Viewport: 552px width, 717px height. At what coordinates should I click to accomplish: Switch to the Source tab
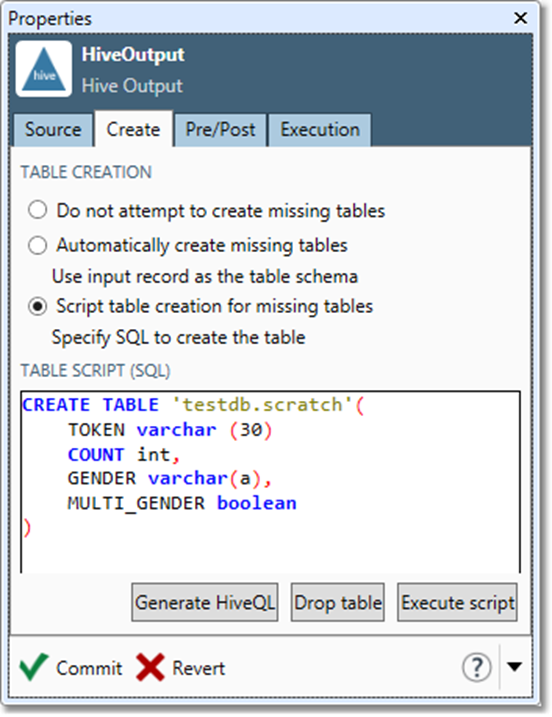pos(53,130)
